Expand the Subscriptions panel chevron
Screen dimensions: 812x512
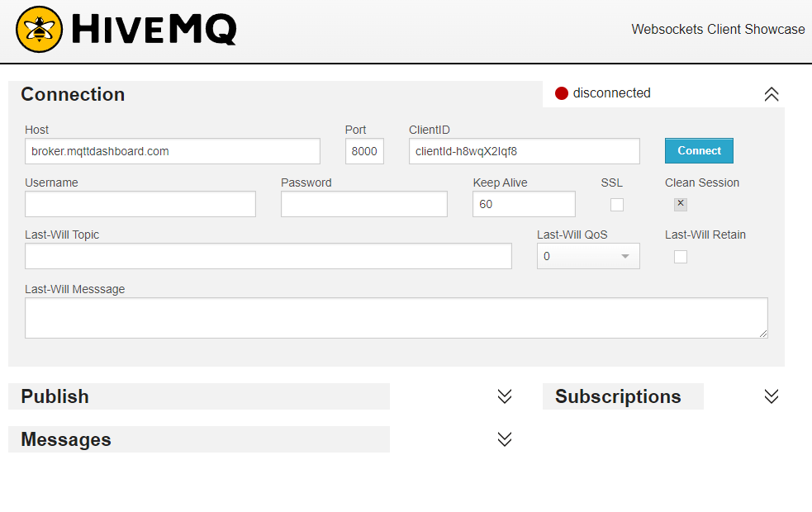(x=771, y=396)
